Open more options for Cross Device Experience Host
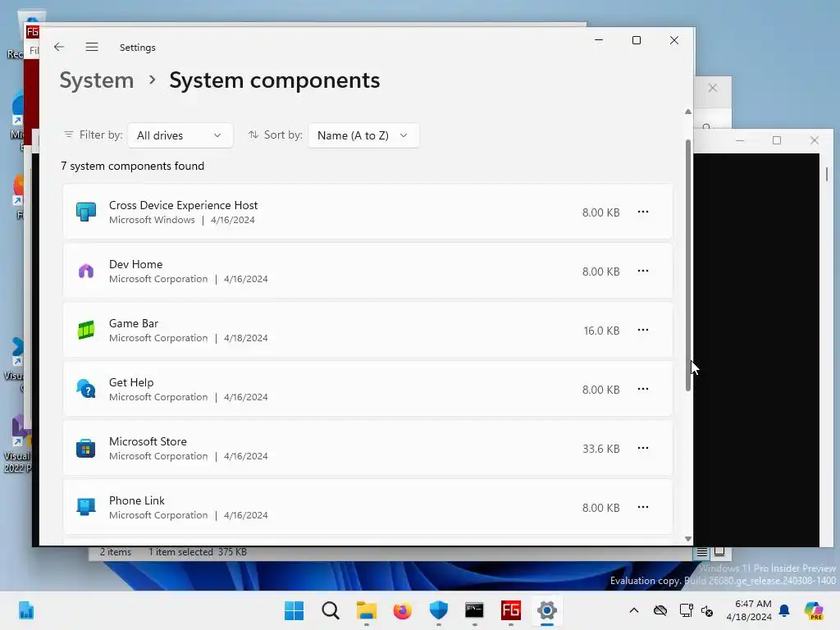The width and height of the screenshot is (840, 630). [643, 212]
